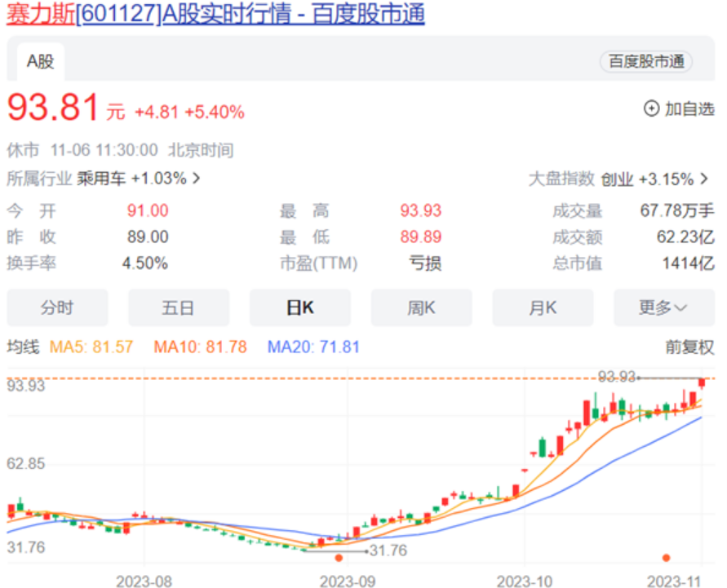The image size is (727, 588).
Task: Expand industry details chevron after +1.03%
Action: (197, 179)
